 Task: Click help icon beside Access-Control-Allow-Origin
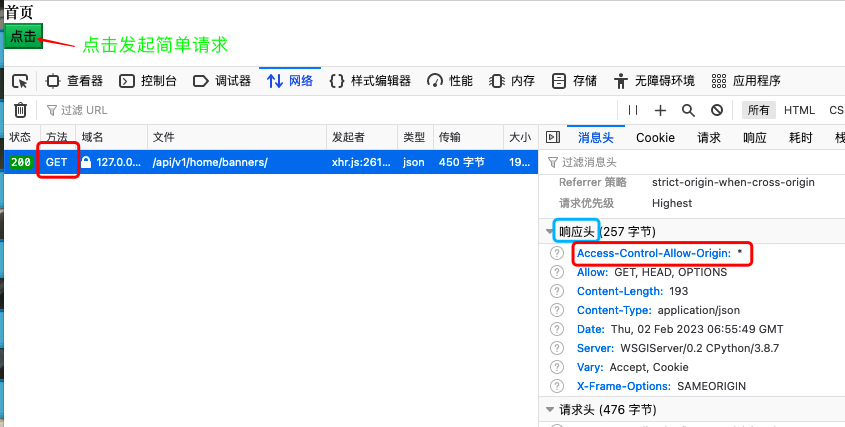point(557,253)
